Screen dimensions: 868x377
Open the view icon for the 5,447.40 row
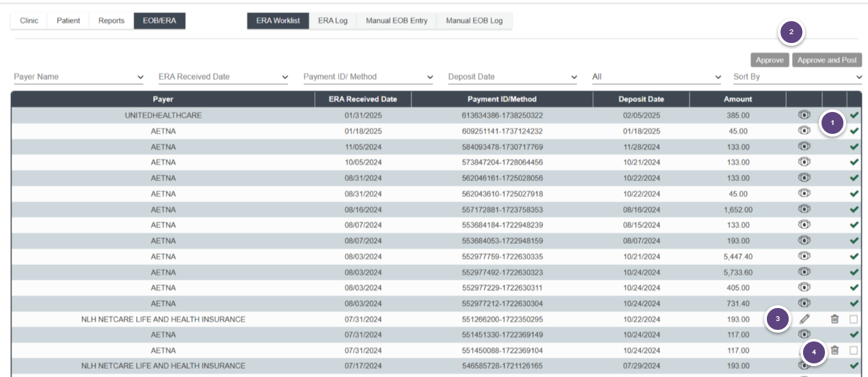pyautogui.click(x=804, y=257)
